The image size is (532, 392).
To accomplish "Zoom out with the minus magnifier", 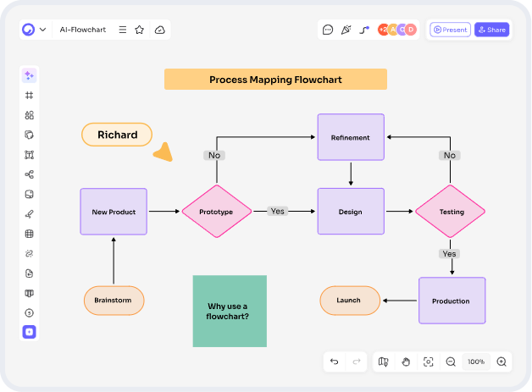I will tap(451, 362).
